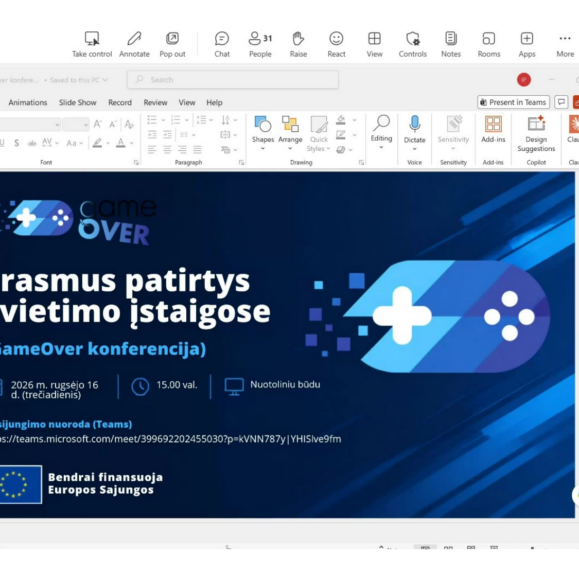Open the Record tab
579x579 pixels.
point(120,103)
